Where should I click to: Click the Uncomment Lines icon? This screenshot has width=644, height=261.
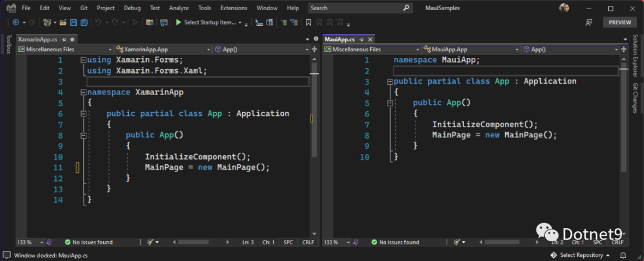[293, 22]
